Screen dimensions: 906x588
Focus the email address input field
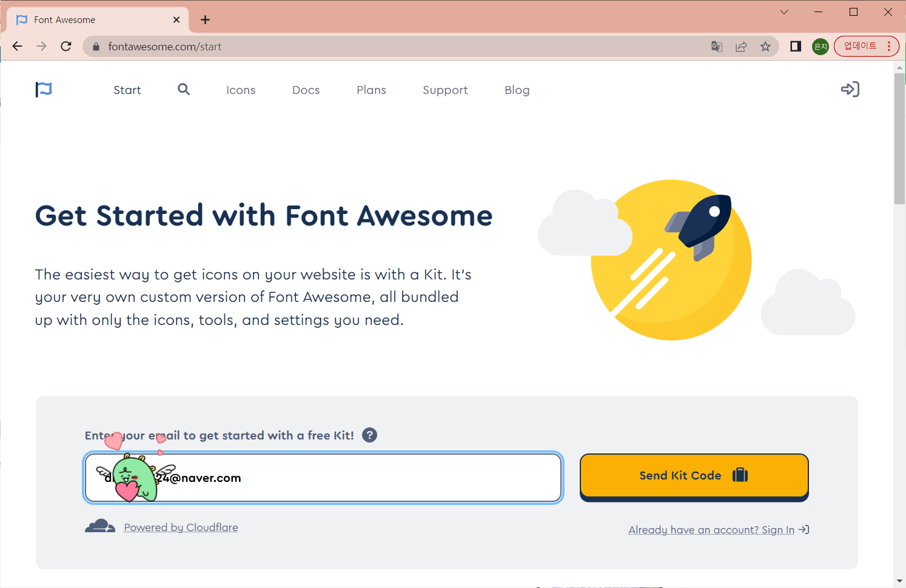pyautogui.click(x=323, y=478)
